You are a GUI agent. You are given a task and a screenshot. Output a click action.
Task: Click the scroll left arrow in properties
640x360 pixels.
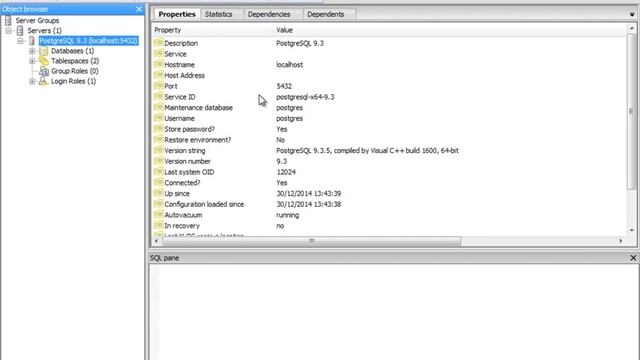click(156, 241)
